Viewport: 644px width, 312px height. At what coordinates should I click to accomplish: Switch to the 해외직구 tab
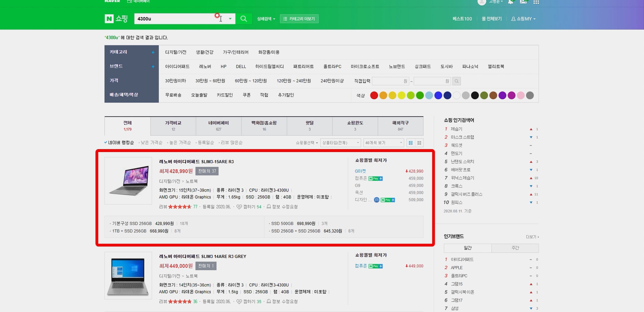(400, 126)
